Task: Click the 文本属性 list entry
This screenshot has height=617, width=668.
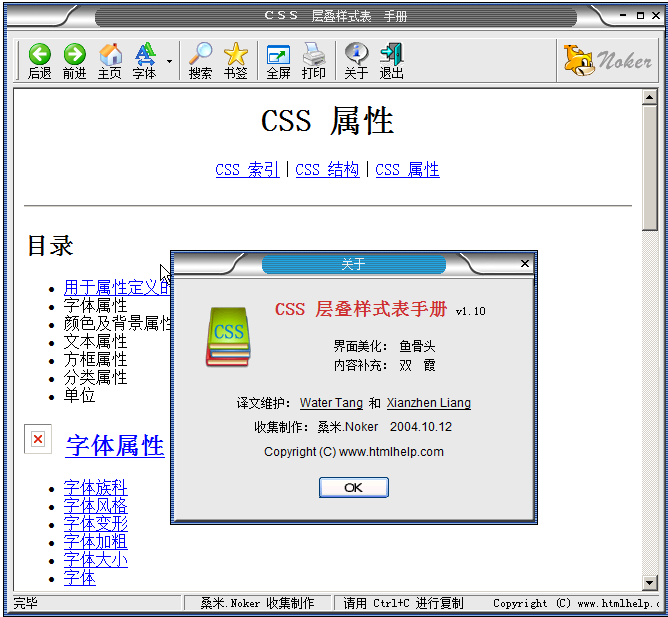Action: (95, 341)
